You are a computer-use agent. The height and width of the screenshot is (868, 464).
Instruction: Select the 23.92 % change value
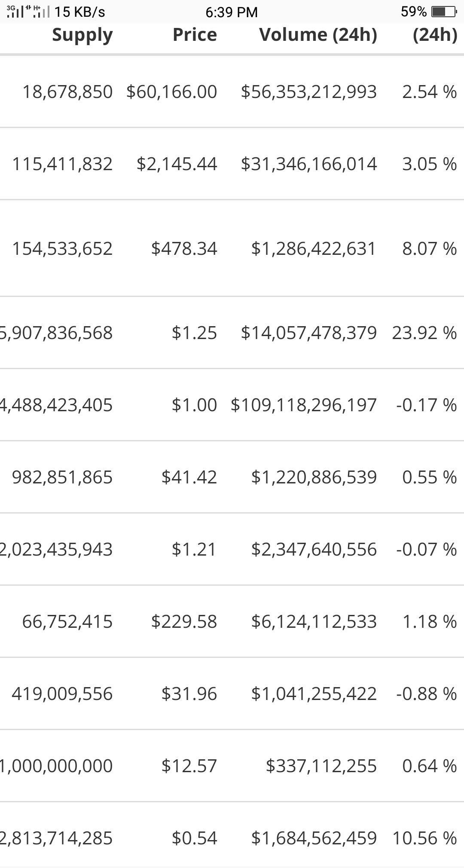[424, 333]
